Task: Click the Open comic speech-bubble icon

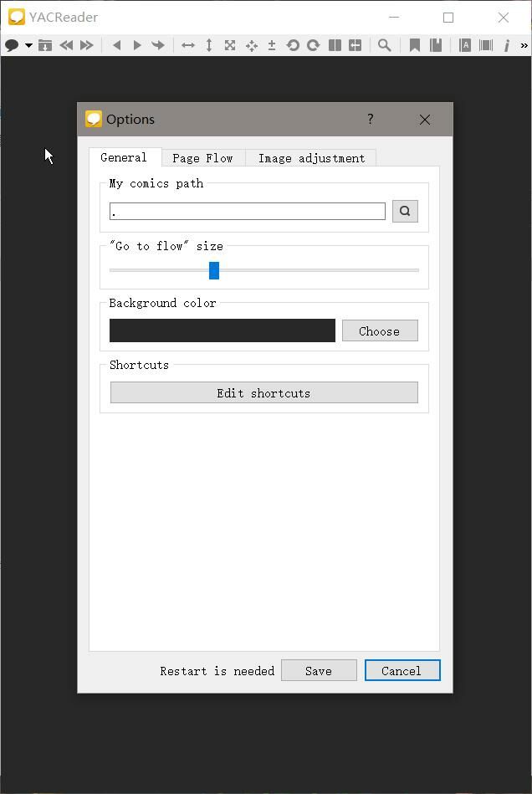Action: (12, 45)
